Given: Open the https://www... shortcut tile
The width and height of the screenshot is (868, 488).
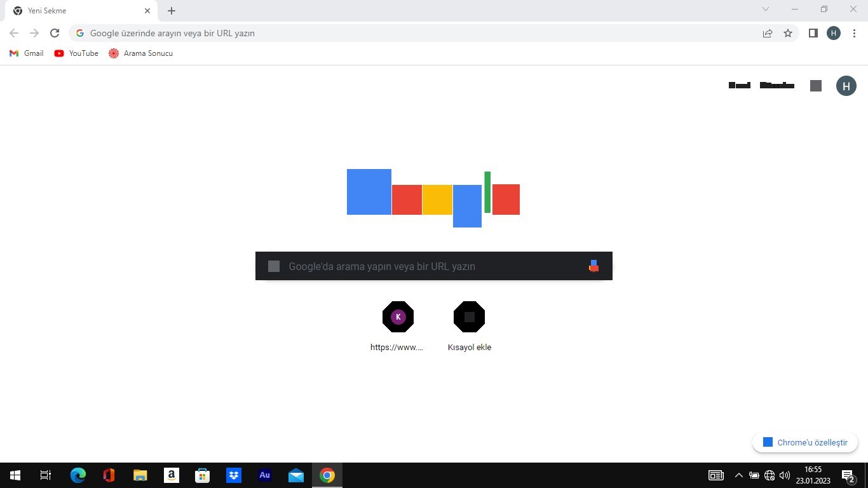Looking at the screenshot, I should point(398,327).
